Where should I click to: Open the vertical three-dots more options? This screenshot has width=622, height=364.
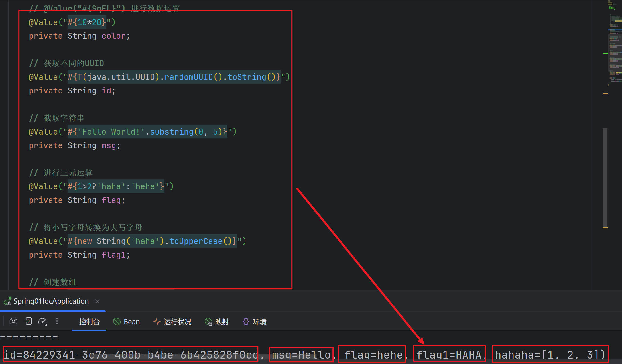click(57, 321)
